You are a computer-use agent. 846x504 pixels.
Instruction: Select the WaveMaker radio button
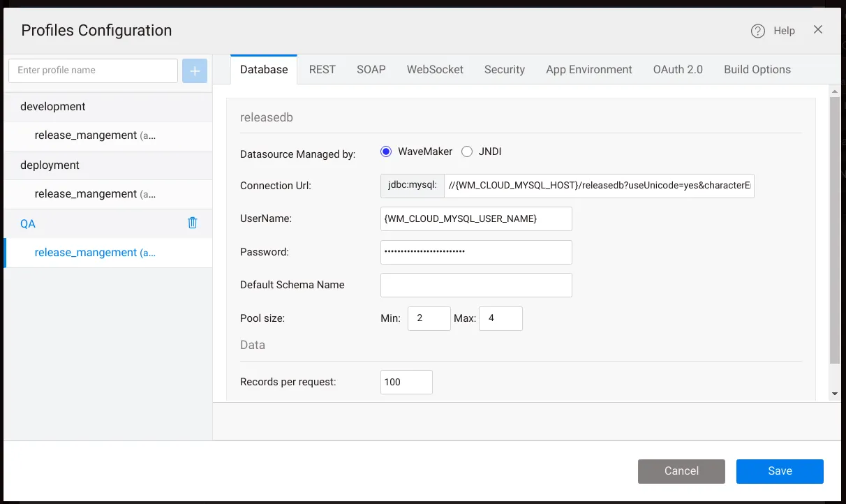[386, 151]
